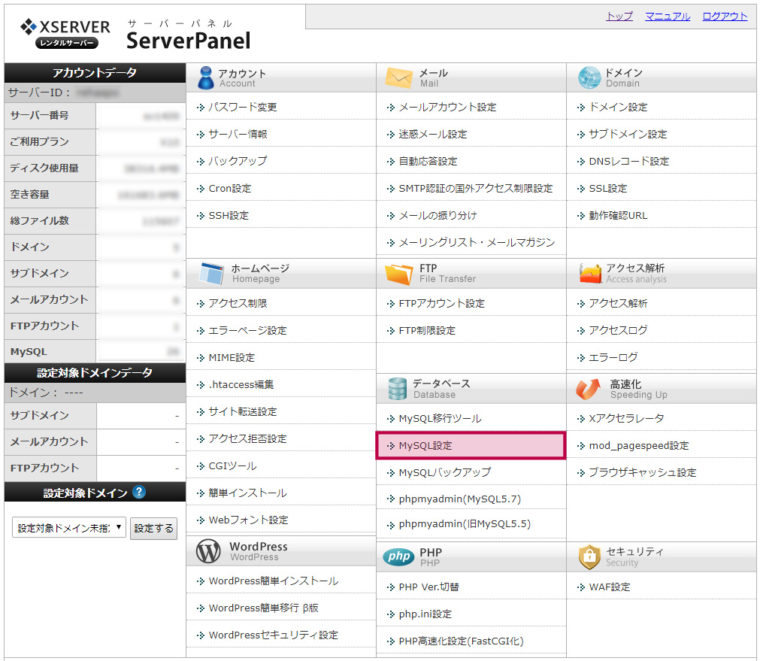The image size is (760, 661).
Task: Open アクセス拒否設定
Action: 247,439
